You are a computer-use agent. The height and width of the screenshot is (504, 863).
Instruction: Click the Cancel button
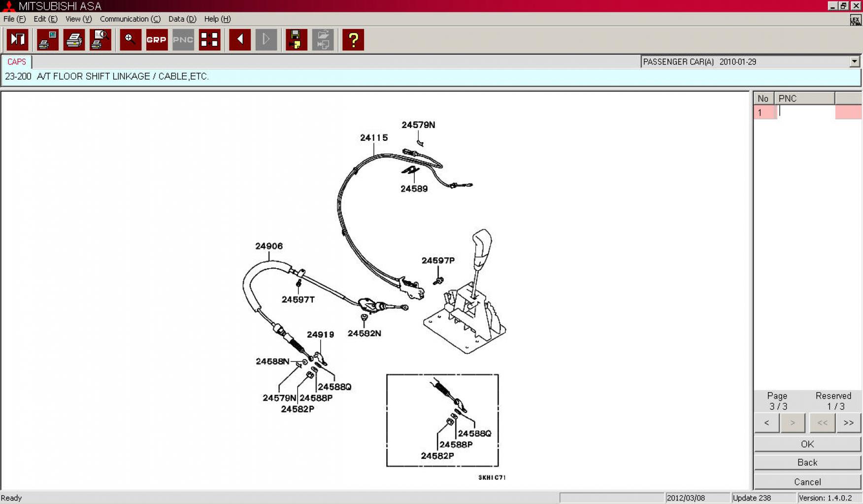[807, 482]
